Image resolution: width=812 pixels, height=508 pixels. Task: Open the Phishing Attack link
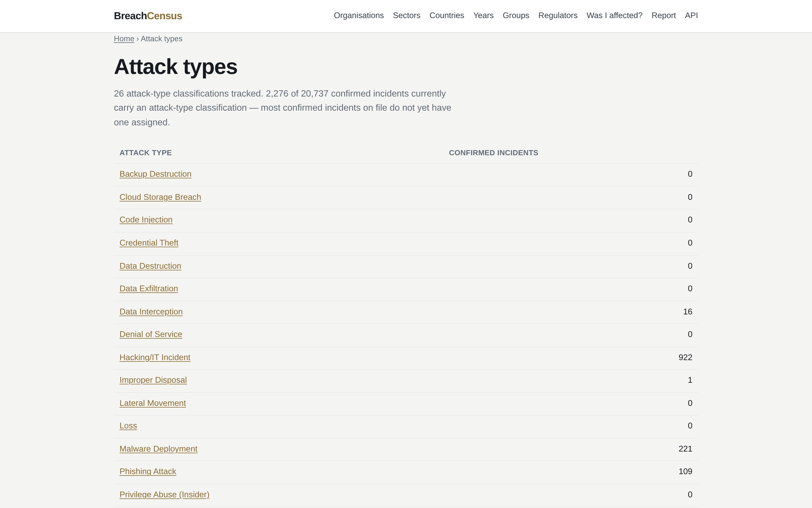(148, 471)
